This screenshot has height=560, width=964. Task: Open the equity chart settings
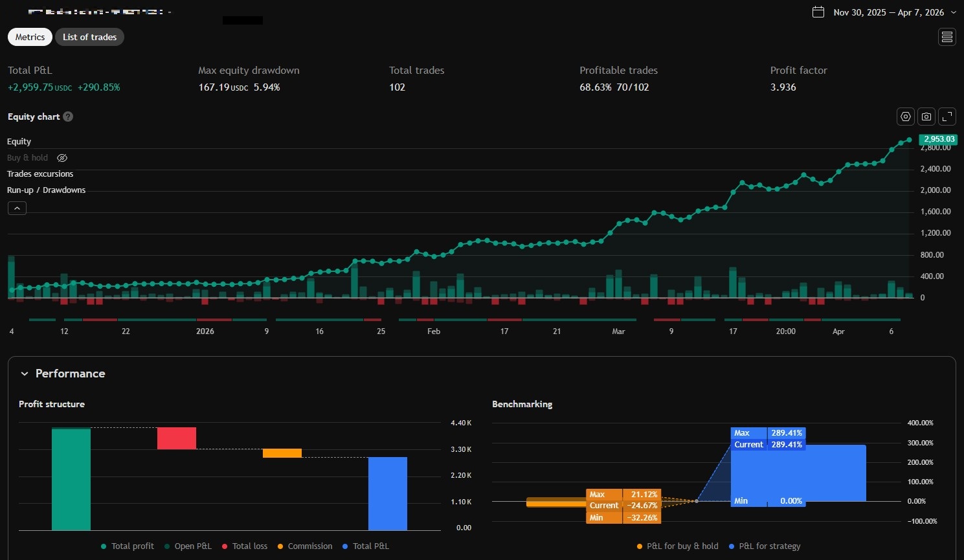904,117
